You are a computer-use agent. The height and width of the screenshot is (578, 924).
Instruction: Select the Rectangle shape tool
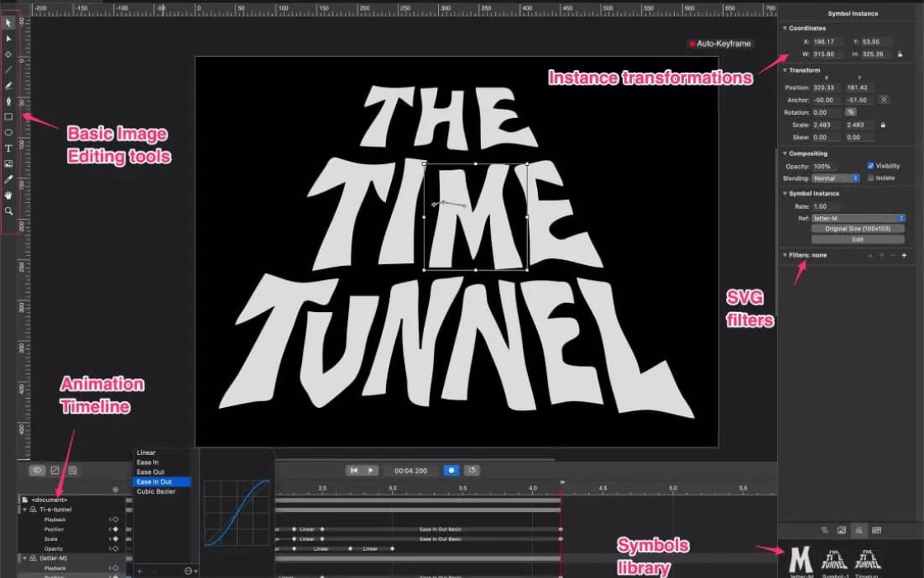[x=9, y=117]
